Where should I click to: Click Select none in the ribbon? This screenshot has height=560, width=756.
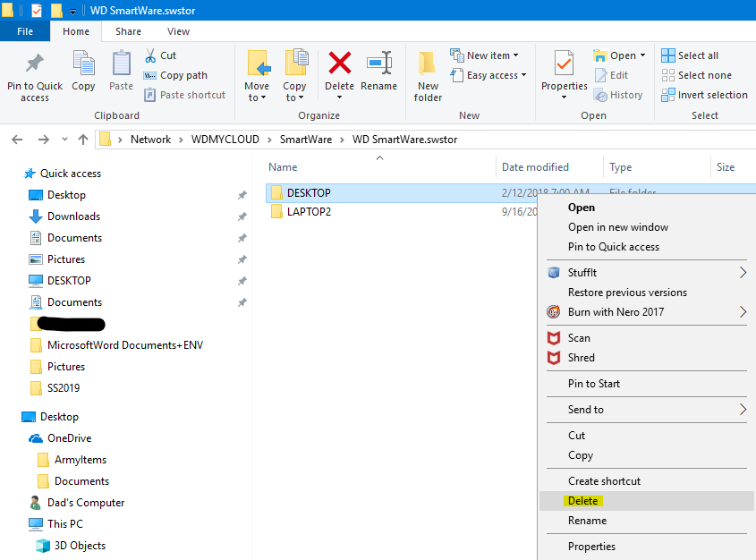click(697, 75)
